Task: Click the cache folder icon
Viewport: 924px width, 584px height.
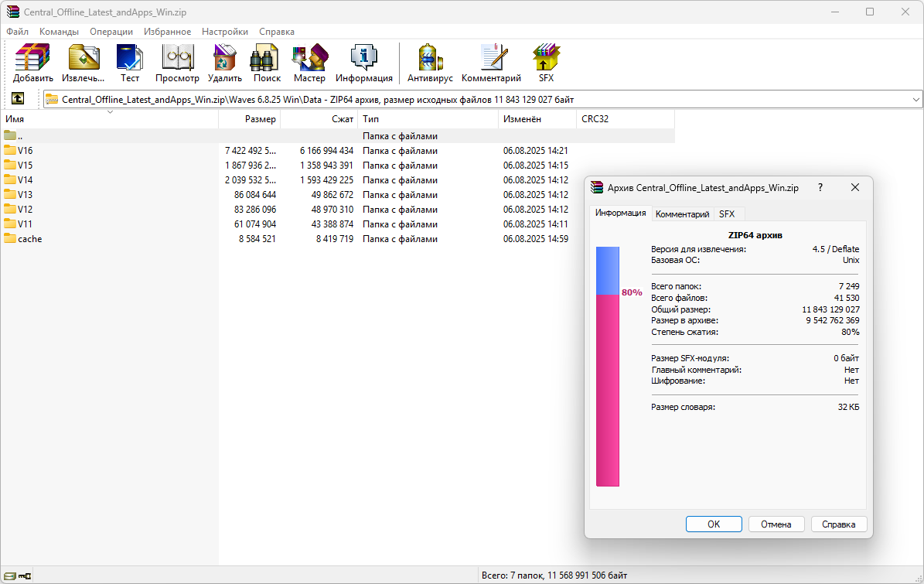Action: [10, 239]
